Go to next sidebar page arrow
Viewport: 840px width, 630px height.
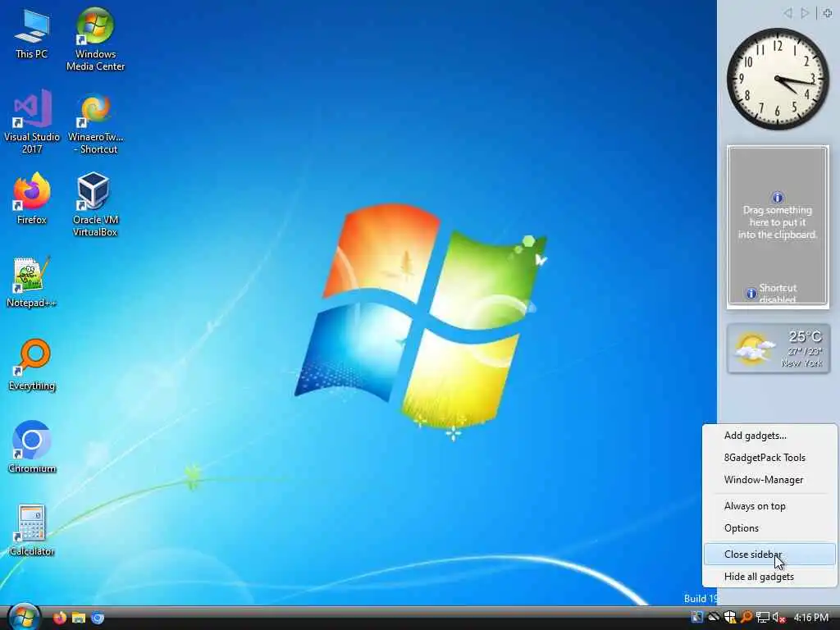click(x=805, y=13)
